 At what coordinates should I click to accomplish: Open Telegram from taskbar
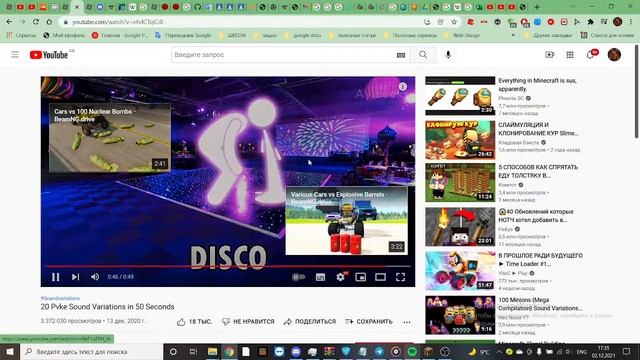(x=379, y=351)
